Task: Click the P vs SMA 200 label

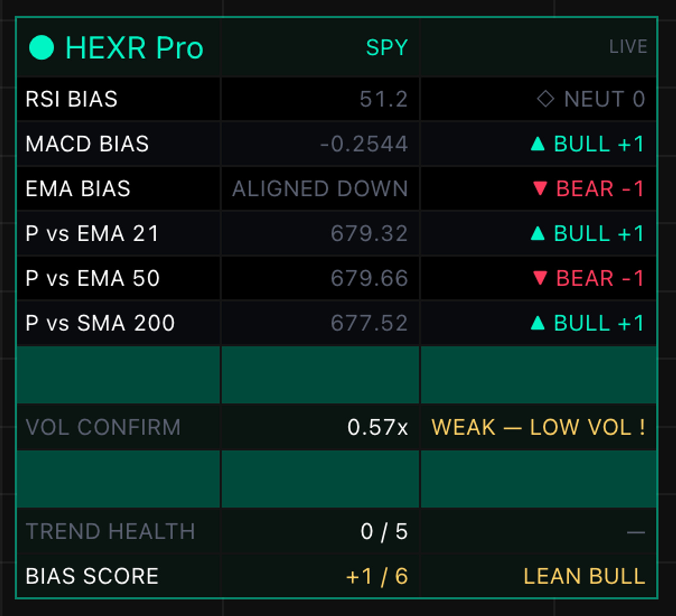Action: (100, 323)
